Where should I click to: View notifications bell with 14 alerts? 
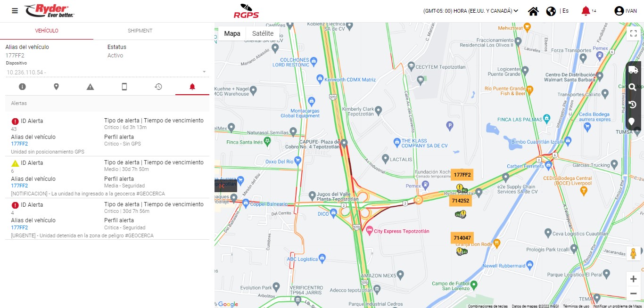[x=586, y=11]
